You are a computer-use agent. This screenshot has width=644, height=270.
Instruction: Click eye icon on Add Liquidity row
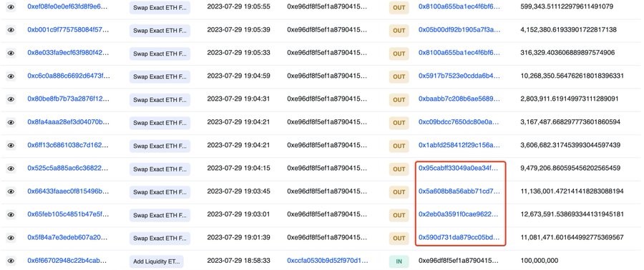(x=11, y=261)
